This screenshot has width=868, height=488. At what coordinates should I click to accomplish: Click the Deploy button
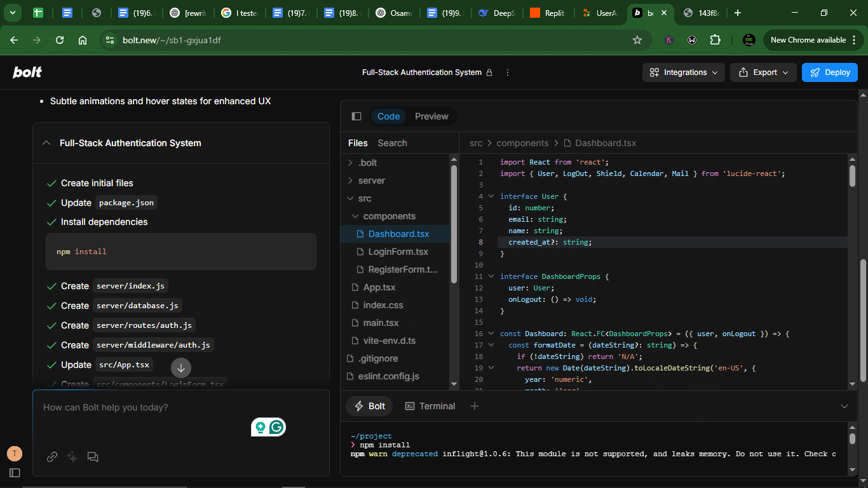pos(830,72)
